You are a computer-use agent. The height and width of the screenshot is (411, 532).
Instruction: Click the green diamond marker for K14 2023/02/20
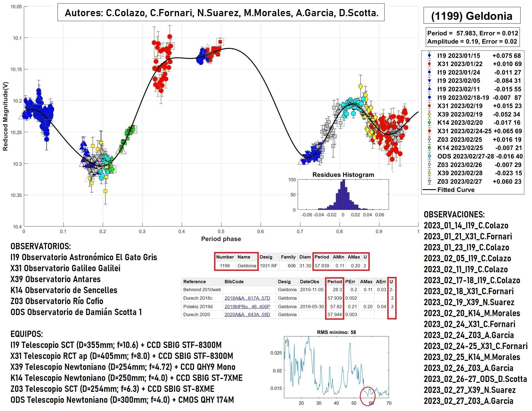[429, 123]
